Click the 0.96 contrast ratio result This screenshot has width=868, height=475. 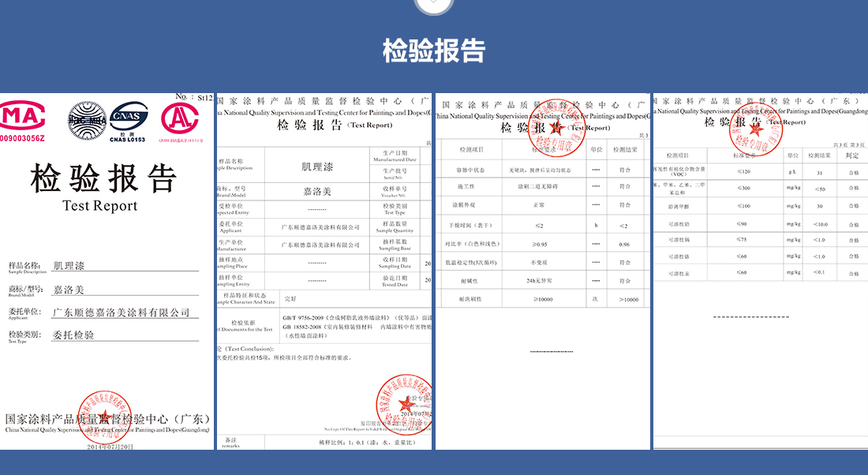(624, 244)
